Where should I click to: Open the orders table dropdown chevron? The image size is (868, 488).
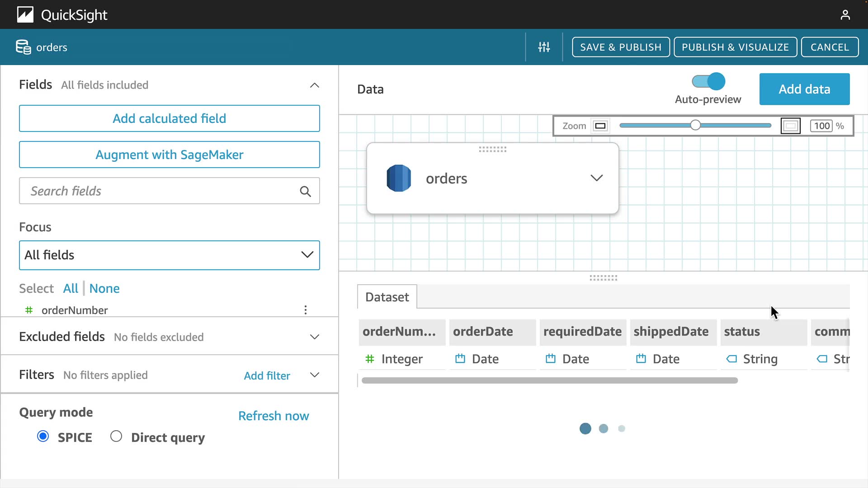click(x=596, y=178)
